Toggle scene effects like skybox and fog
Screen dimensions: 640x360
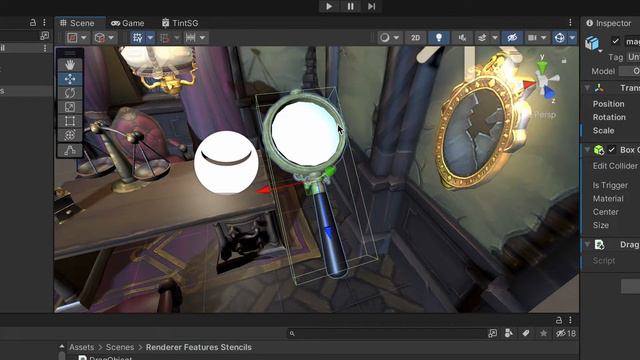(x=482, y=38)
